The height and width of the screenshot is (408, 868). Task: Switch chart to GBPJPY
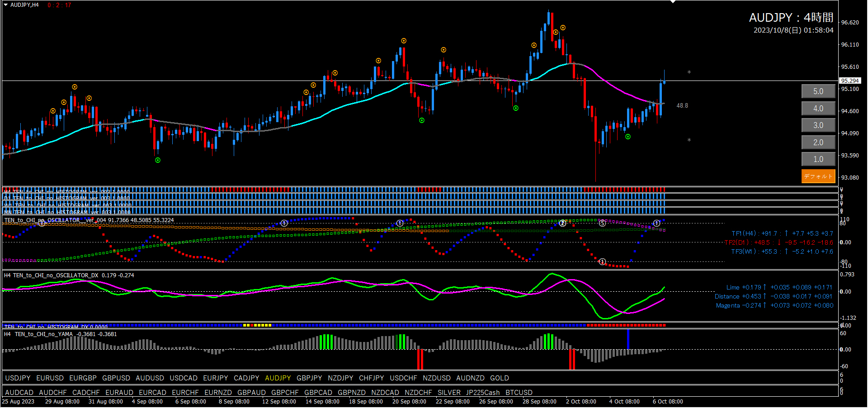pyautogui.click(x=309, y=378)
